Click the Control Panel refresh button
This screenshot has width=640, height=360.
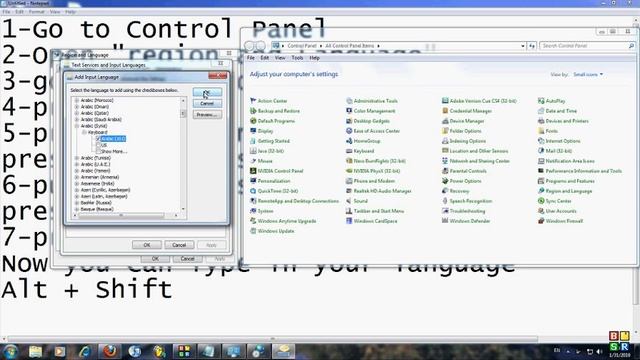pyautogui.click(x=531, y=46)
